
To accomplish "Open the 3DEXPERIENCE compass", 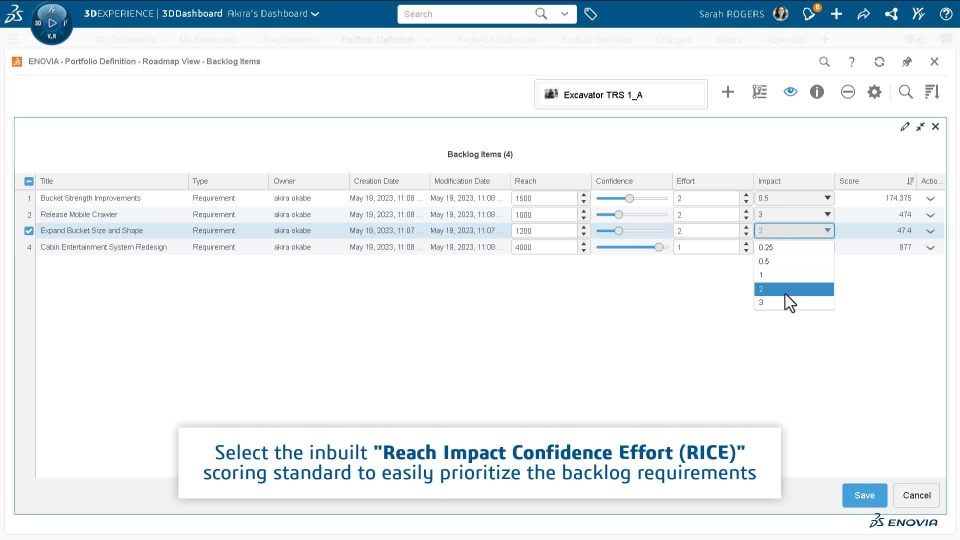I will [51, 23].
